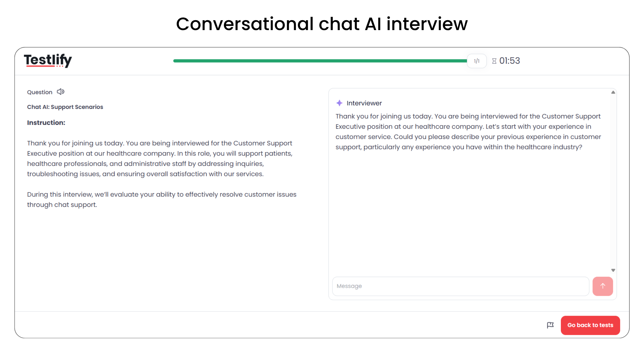Screen dimensions: 644x352
Task: Click the flag icon to report the question
Action: (x=550, y=325)
